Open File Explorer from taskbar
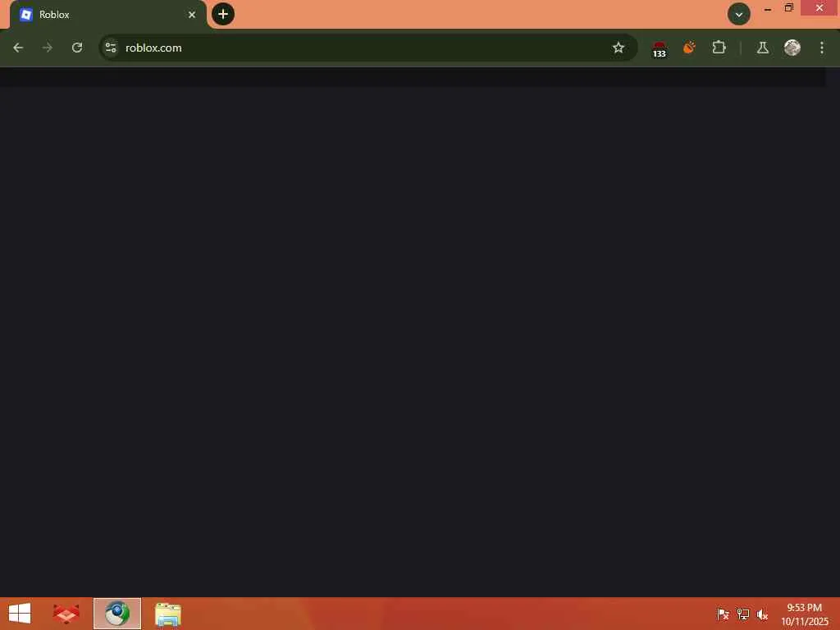840x630 pixels. click(x=167, y=614)
